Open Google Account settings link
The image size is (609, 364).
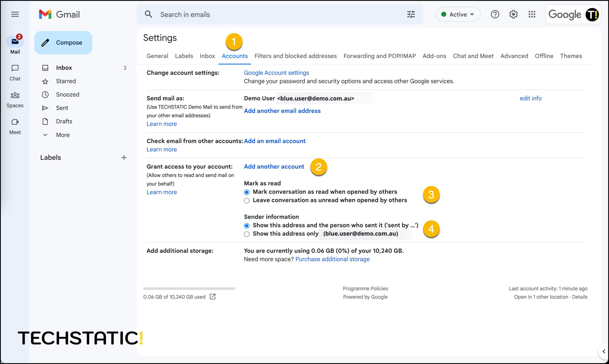pyautogui.click(x=276, y=73)
